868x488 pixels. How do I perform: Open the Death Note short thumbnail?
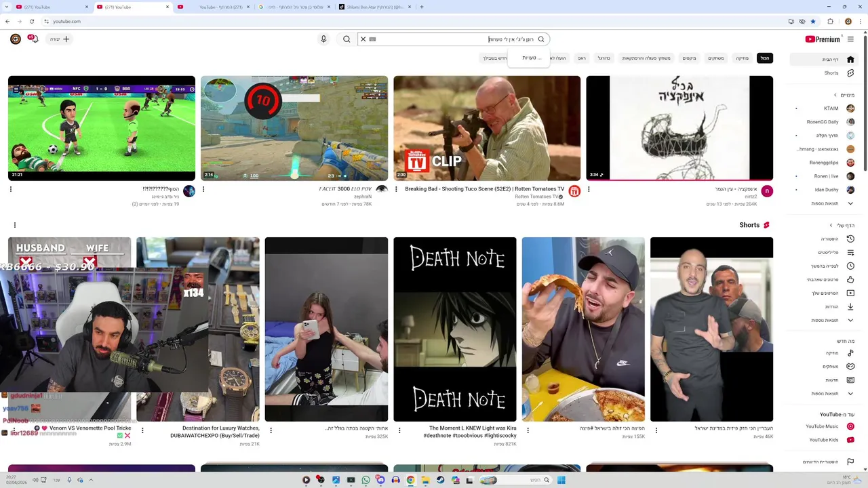point(455,329)
